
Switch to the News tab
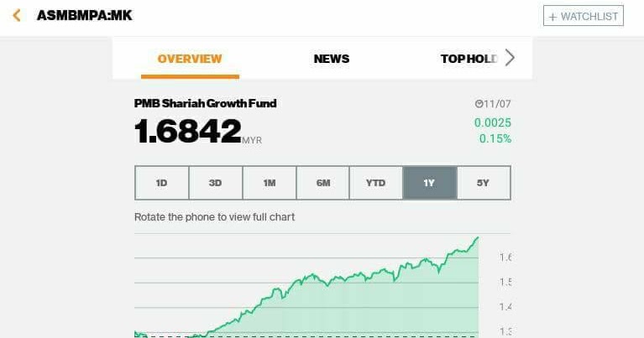(332, 59)
